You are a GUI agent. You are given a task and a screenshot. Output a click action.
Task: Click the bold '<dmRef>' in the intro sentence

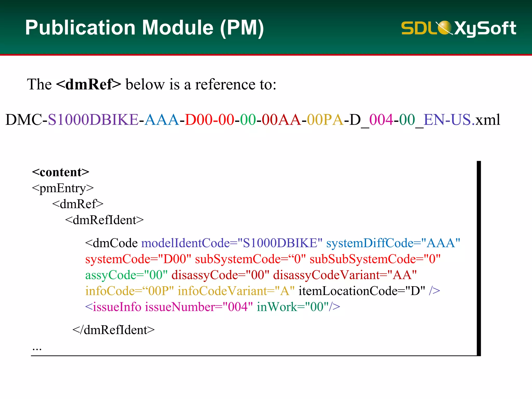(x=89, y=84)
